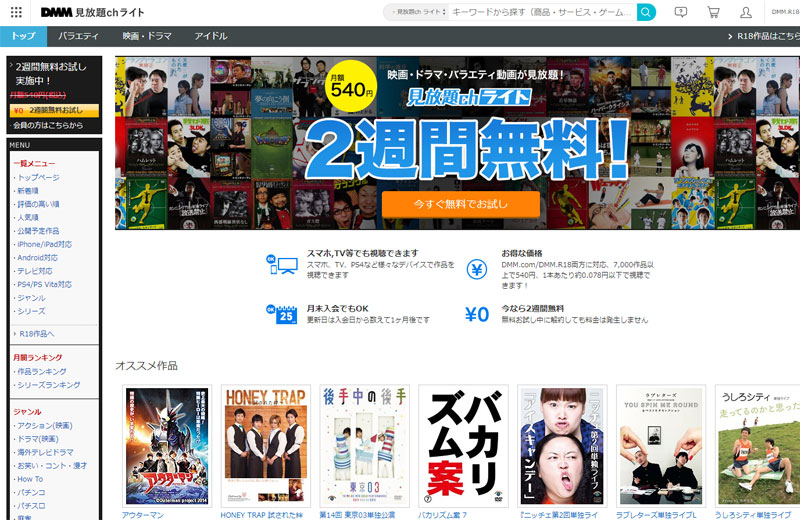The image size is (800, 520).
Task: Open アクション(映画) genre link
Action: 45,426
